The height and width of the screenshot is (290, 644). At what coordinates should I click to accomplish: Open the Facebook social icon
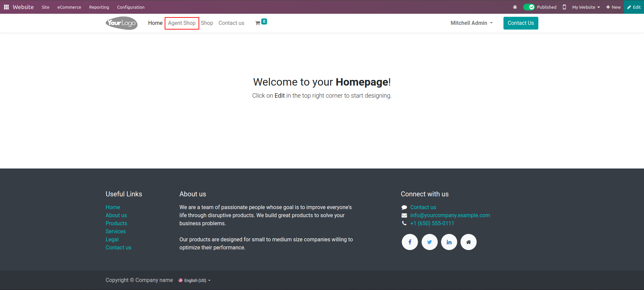click(410, 242)
